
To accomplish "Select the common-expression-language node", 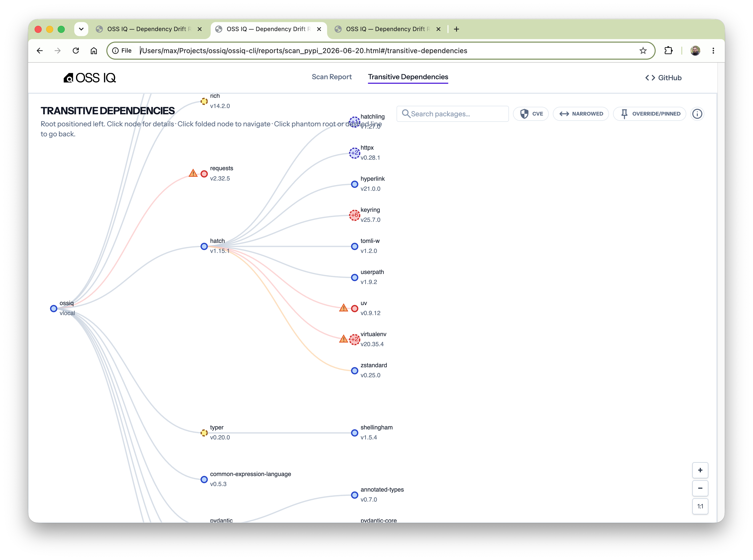I will pyautogui.click(x=204, y=479).
